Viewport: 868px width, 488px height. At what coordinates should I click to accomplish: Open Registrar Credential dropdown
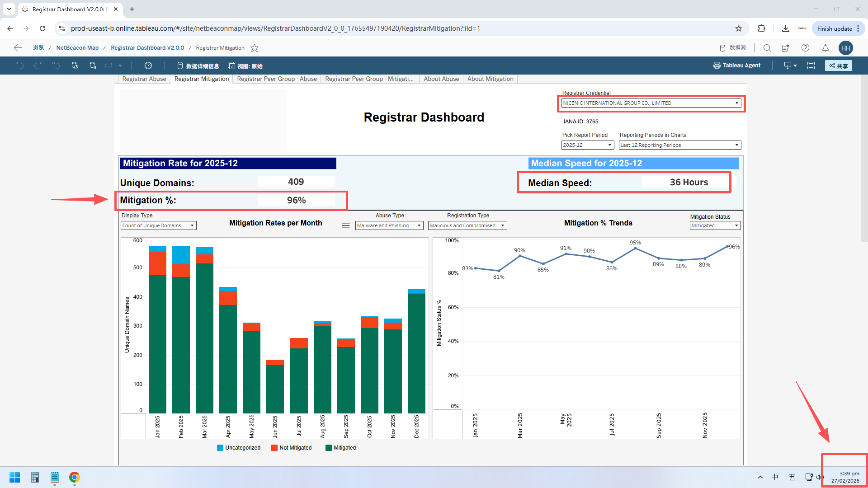click(x=651, y=103)
